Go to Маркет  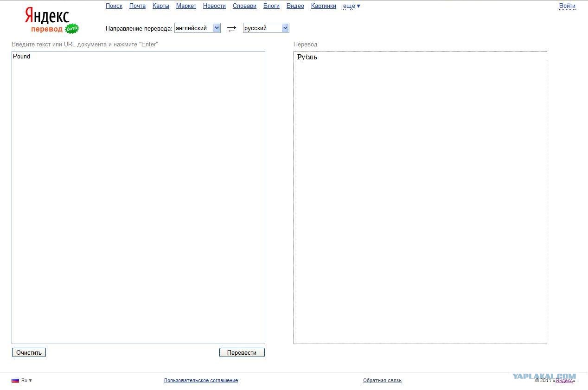(x=186, y=6)
